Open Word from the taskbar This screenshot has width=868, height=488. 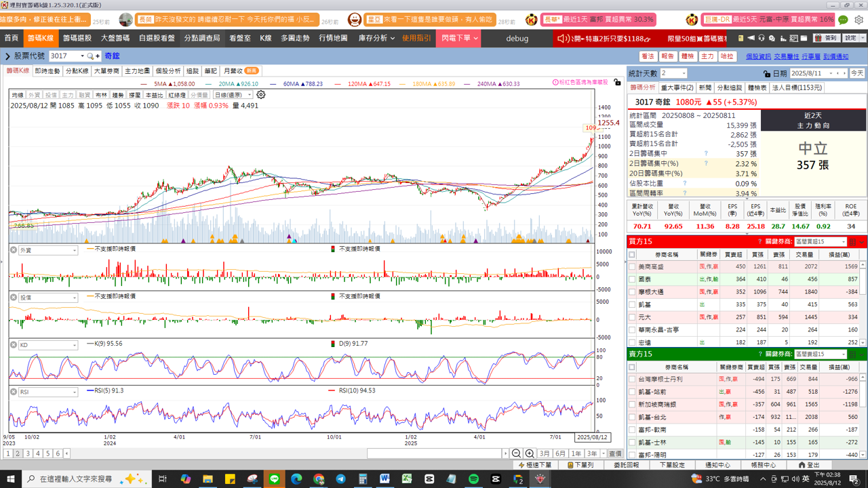click(x=384, y=479)
